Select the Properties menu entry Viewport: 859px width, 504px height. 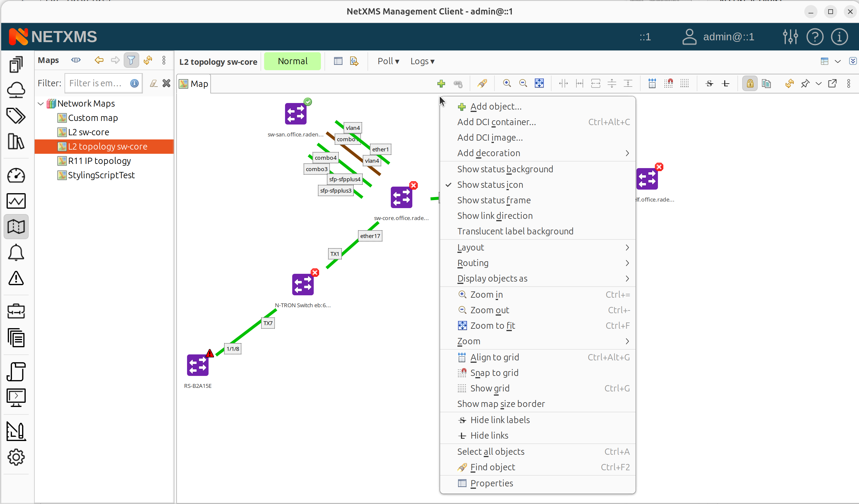tap(491, 483)
